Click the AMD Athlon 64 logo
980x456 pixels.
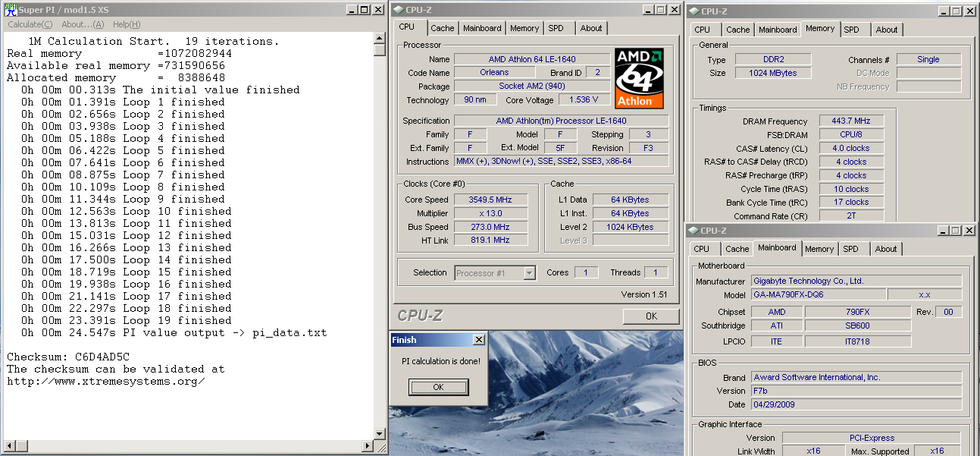(639, 78)
